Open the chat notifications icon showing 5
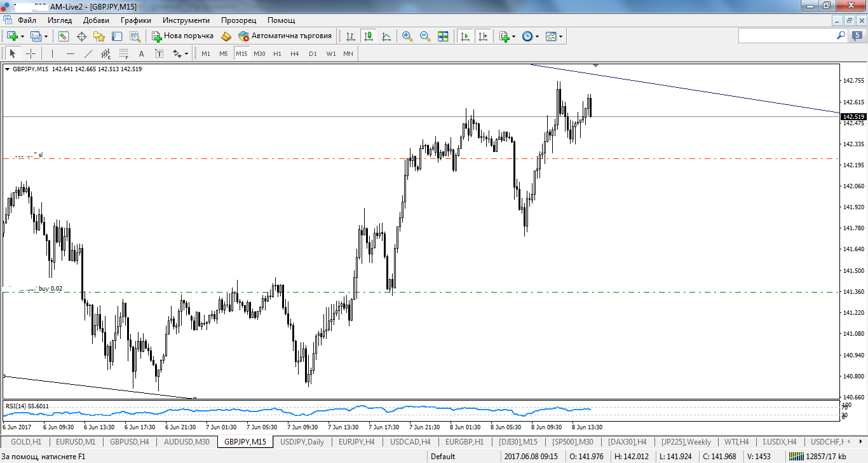Image resolution: width=868 pixels, height=463 pixels. pos(858,36)
